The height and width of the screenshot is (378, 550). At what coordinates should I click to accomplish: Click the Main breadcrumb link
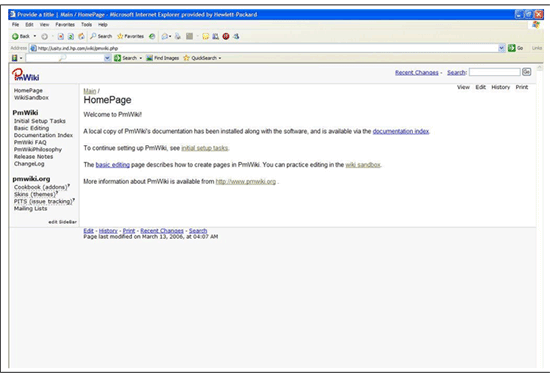click(x=89, y=91)
